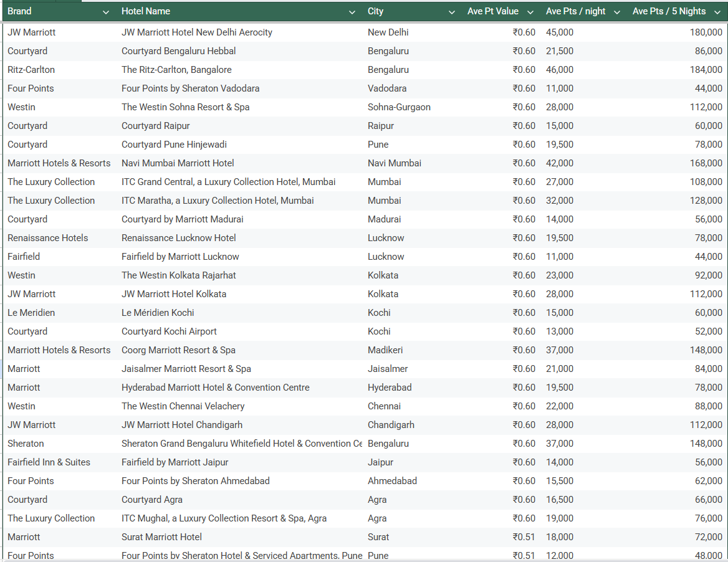Click the 42,000 points per night cell
The width and height of the screenshot is (728, 562).
[585, 163]
